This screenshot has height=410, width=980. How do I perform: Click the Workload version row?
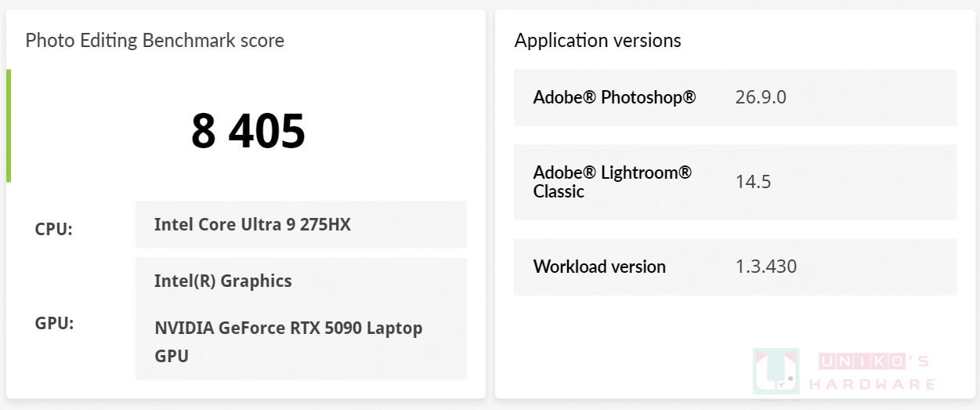(735, 267)
